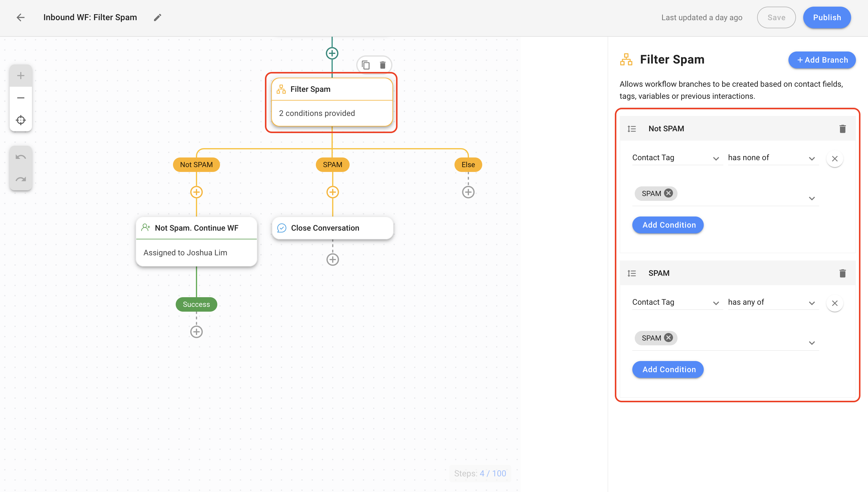Image resolution: width=868 pixels, height=492 pixels.
Task: Click the Add Branch button
Action: tap(822, 60)
